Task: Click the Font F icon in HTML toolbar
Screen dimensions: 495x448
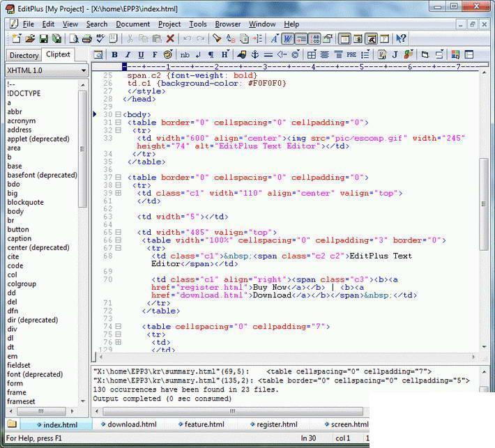Action: pos(155,54)
